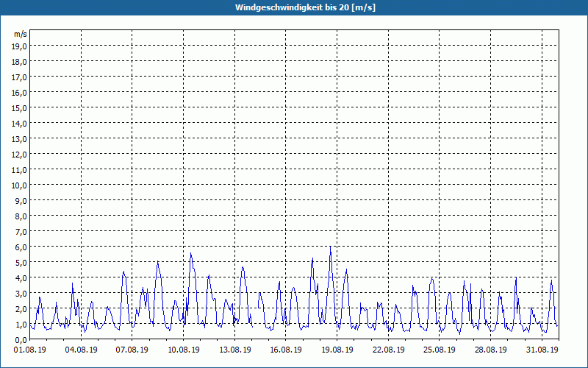Click the 10.08.19 date label
This screenshot has height=368, width=588.
pos(183,350)
